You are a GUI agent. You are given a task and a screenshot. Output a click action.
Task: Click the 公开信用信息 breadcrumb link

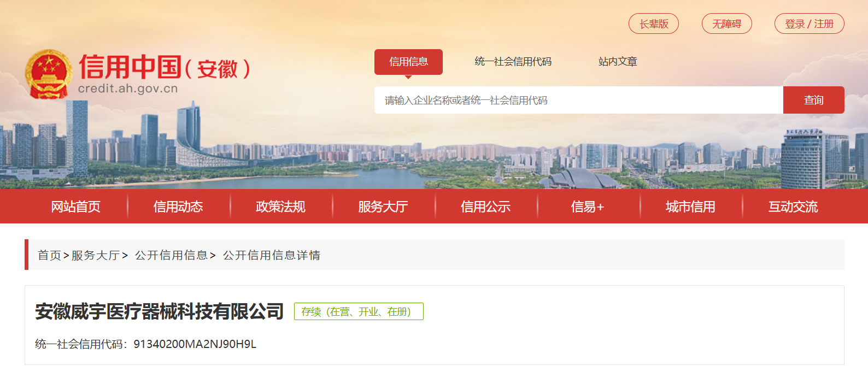(x=172, y=255)
